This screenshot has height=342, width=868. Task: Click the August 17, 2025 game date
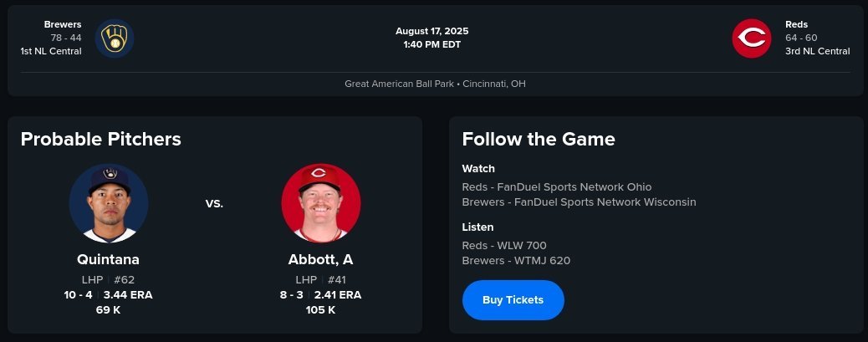tap(432, 31)
